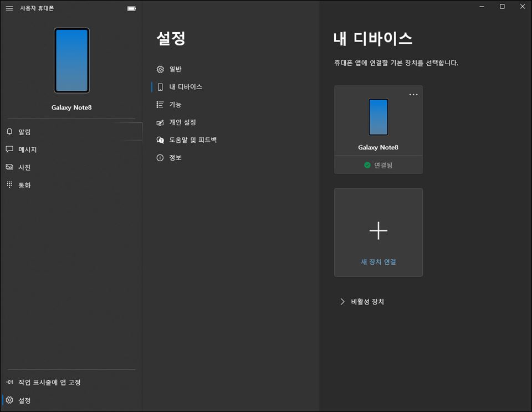The image size is (532, 412).
Task: Maximize the 사용자 휴대폰 window
Action: pyautogui.click(x=502, y=7)
